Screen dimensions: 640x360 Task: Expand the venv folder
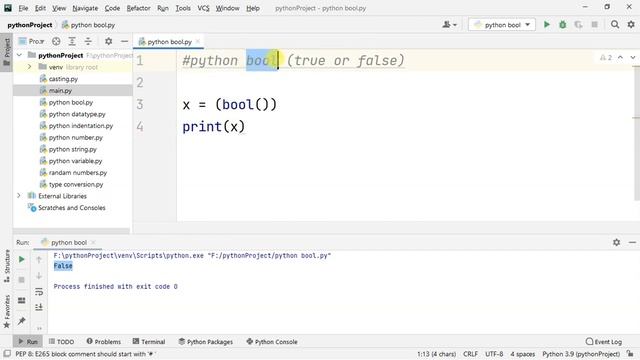(x=29, y=67)
